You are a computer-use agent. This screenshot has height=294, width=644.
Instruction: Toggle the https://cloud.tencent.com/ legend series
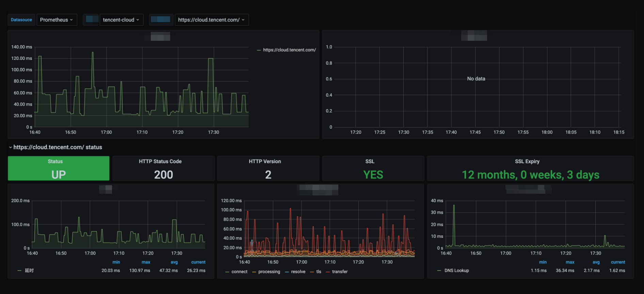289,50
